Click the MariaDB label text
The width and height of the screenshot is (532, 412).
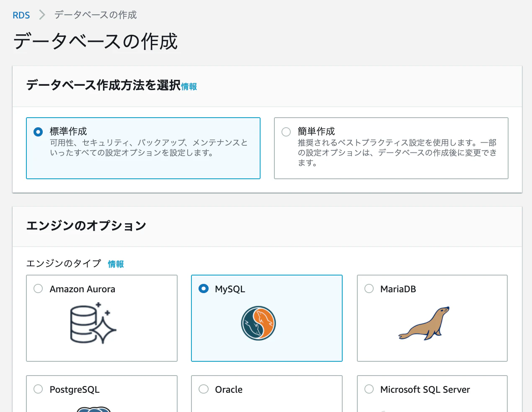point(398,289)
